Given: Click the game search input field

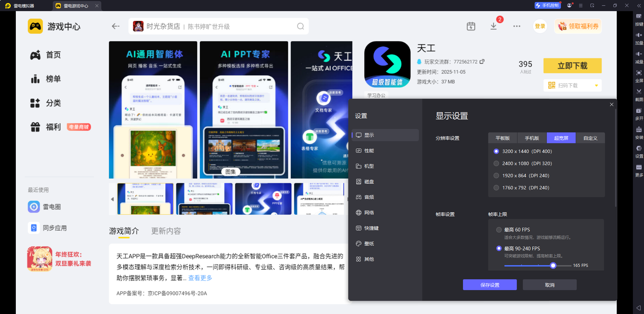Looking at the screenshot, I should click(x=219, y=26).
